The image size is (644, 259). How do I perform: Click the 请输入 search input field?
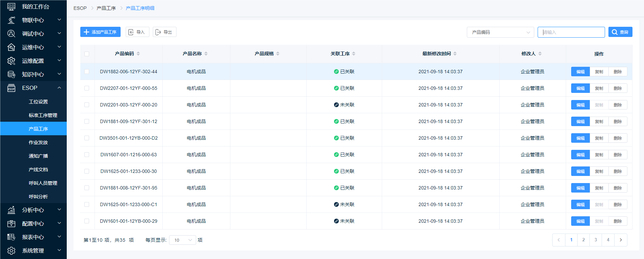[571, 32]
